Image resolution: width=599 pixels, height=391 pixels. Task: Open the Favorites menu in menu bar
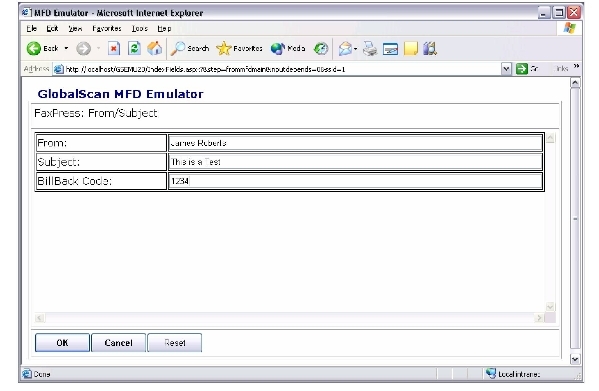click(107, 29)
